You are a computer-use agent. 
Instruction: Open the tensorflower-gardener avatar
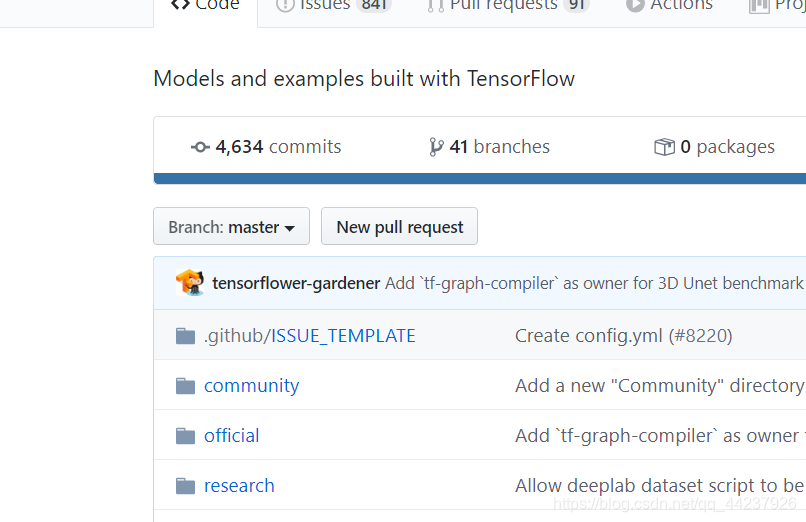(x=190, y=283)
